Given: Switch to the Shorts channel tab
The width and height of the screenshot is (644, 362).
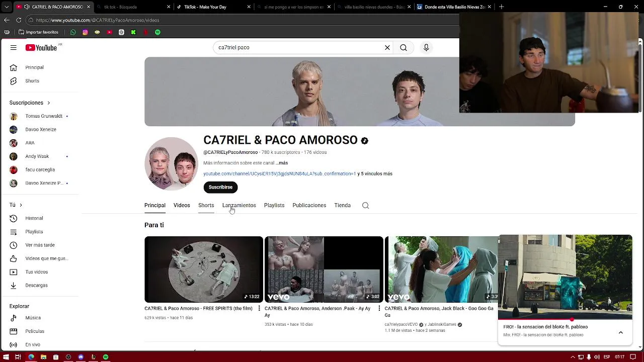Looking at the screenshot, I should pos(206,205).
